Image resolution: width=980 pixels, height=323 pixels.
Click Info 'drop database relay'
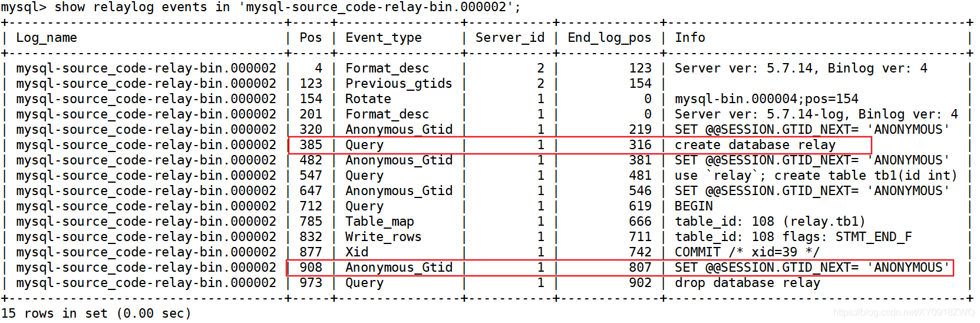pos(747,283)
